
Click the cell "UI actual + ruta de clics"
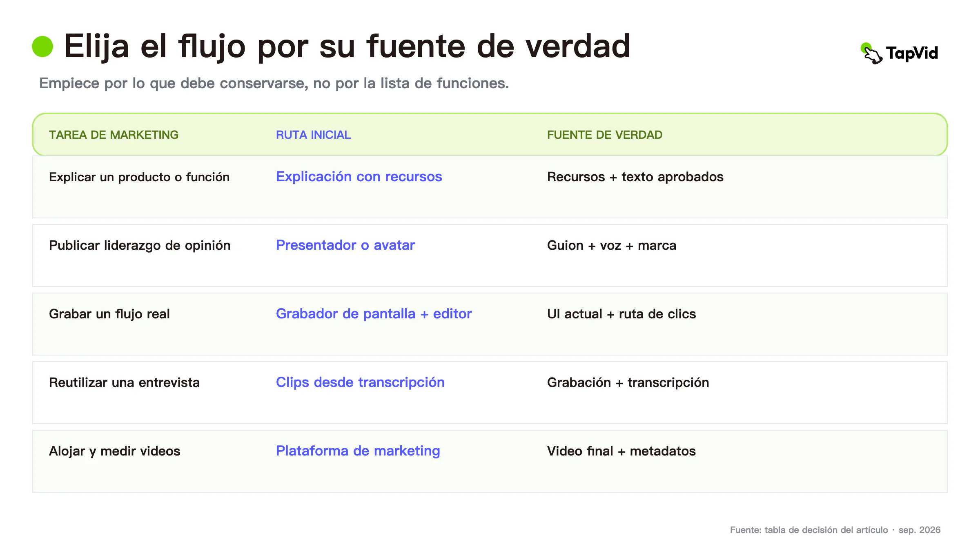point(621,314)
